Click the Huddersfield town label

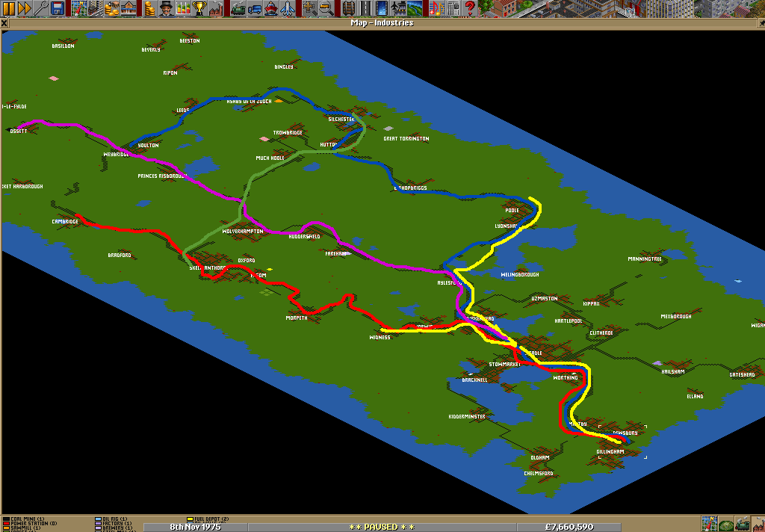(304, 237)
